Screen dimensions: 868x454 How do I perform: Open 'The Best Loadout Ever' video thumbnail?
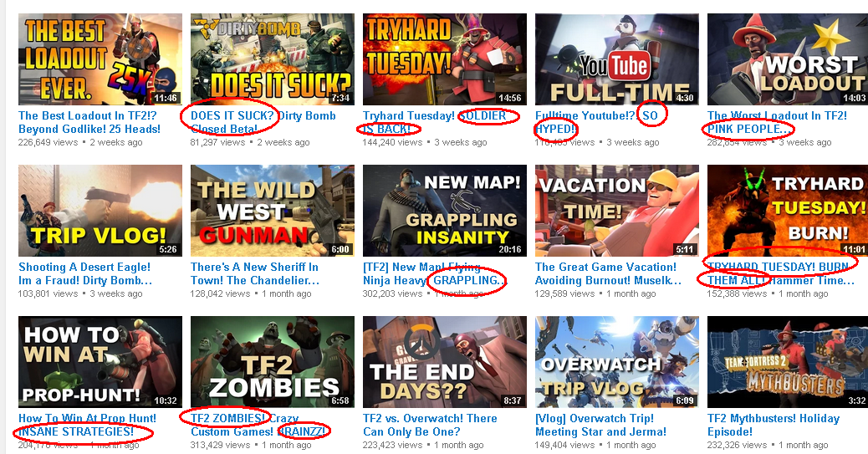(x=100, y=59)
